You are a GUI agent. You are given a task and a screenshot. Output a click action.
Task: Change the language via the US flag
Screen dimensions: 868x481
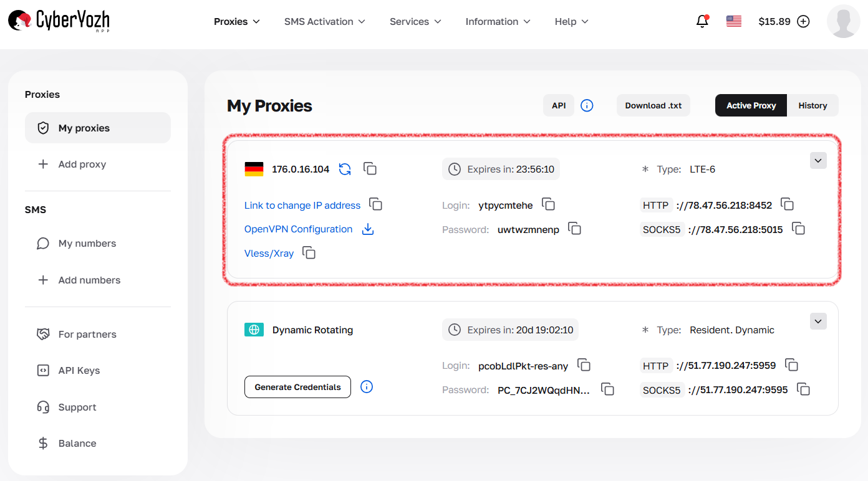[x=733, y=21]
